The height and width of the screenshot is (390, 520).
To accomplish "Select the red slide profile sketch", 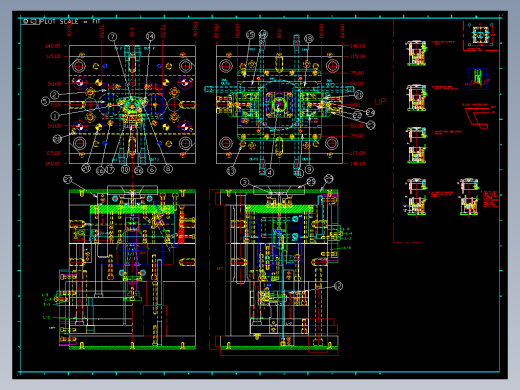I will [x=478, y=118].
